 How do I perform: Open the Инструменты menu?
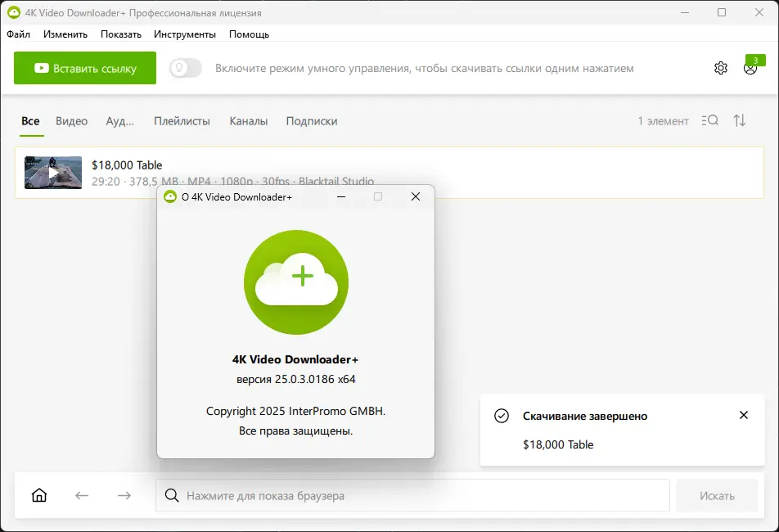point(184,34)
